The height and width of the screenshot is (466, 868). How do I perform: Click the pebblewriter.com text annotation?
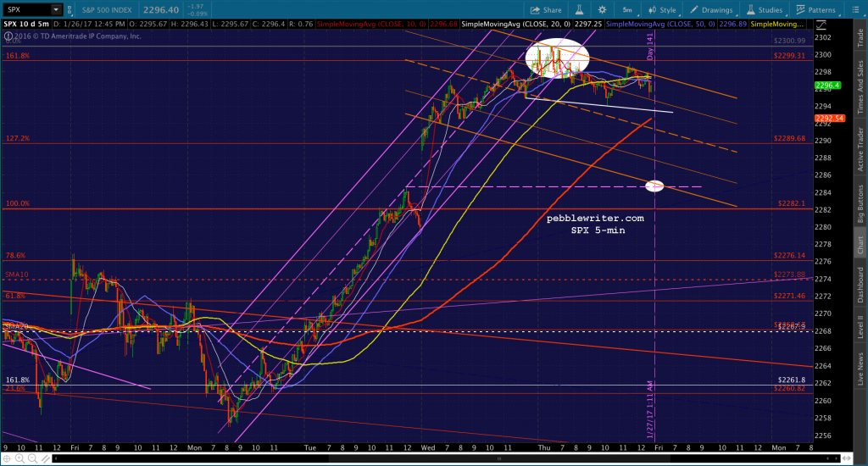[x=595, y=218]
